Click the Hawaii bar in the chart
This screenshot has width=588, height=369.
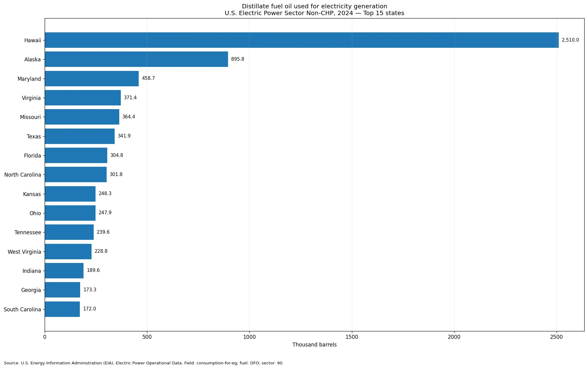[302, 40]
